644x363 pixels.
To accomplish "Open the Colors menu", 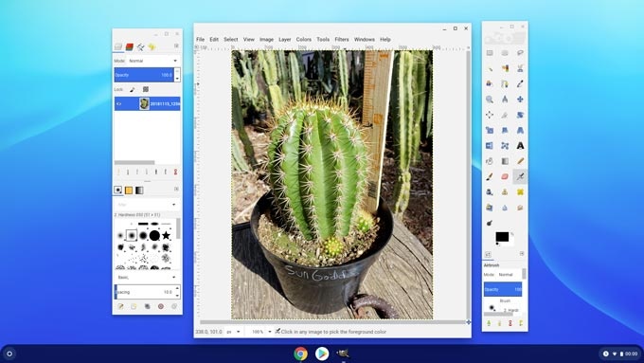I will (x=303, y=40).
